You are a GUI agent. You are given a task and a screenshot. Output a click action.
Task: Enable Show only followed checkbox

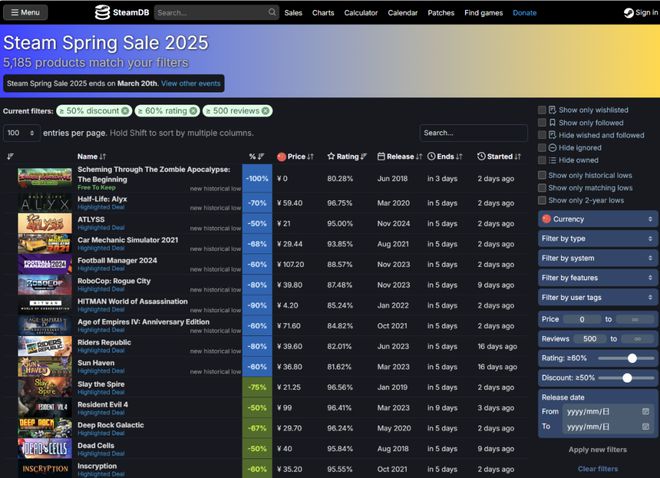pos(542,122)
